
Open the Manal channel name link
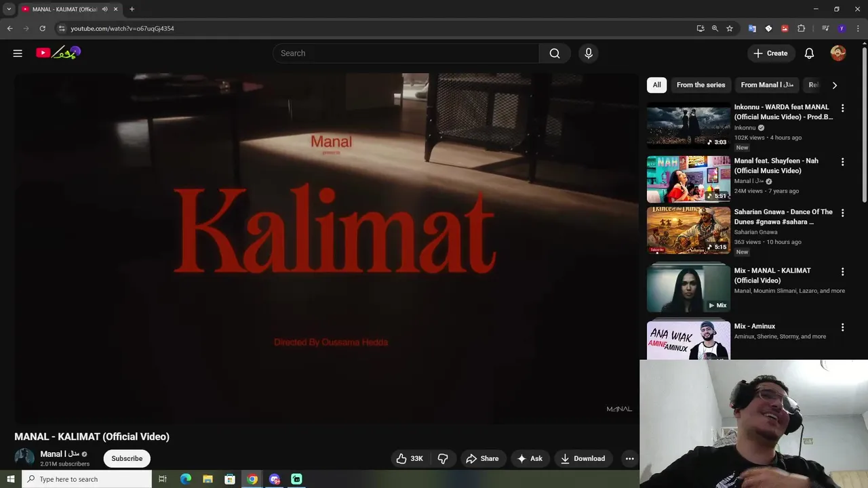click(60, 454)
